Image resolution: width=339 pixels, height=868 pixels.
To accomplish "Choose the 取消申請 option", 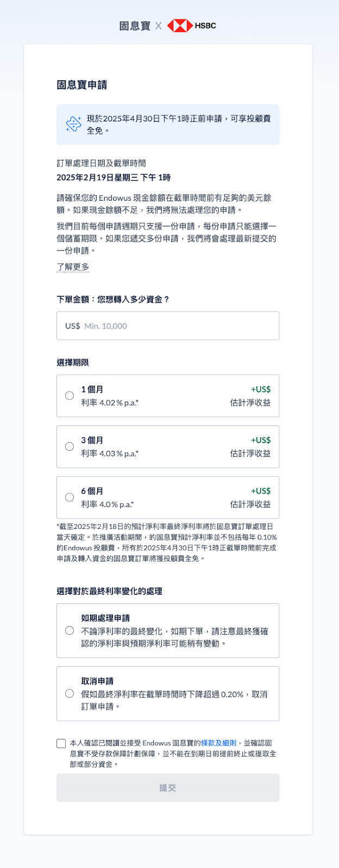I will pyautogui.click(x=168, y=693).
